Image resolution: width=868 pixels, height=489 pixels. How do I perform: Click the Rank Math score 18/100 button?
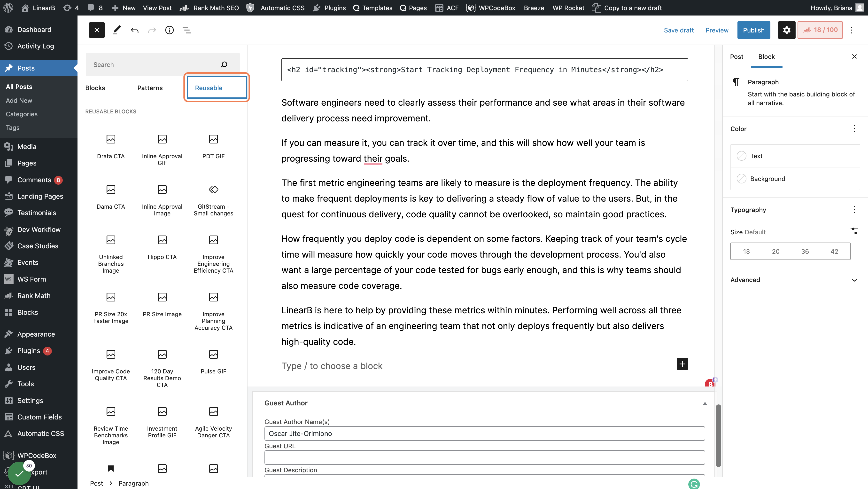[x=820, y=30]
